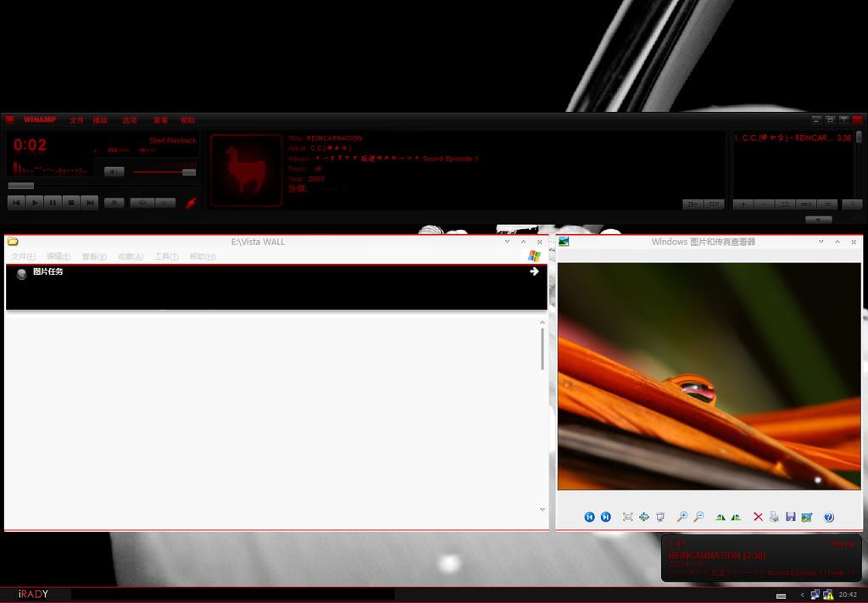The image size is (868, 603).
Task: Open the 查看(V) menu in Explorer
Action: click(x=94, y=257)
